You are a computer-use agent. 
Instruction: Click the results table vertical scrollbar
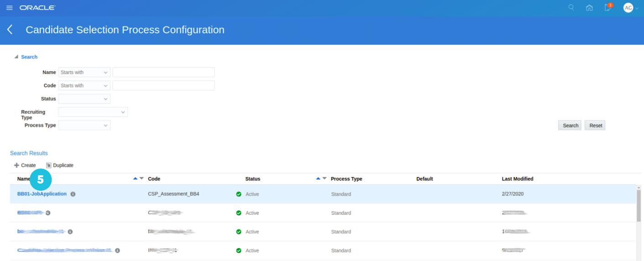click(639, 205)
